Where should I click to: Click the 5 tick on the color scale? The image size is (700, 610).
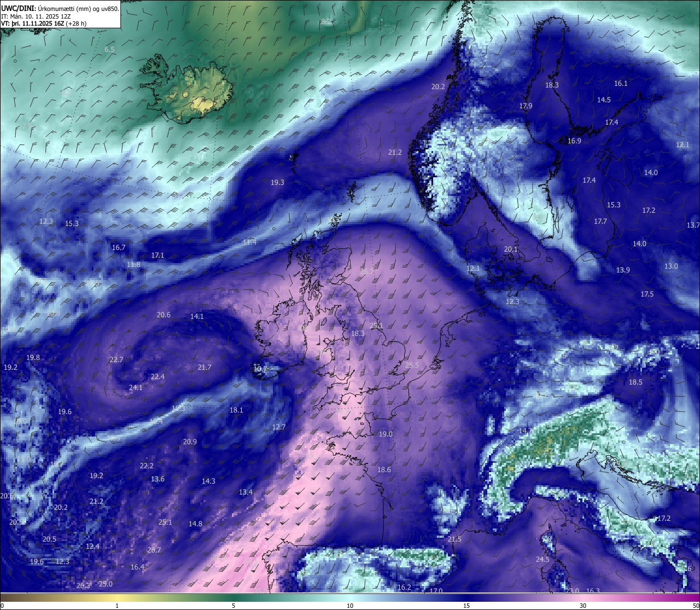(234, 606)
